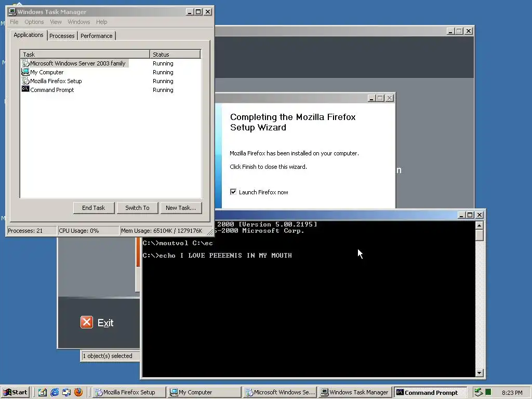The width and height of the screenshot is (532, 399).
Task: Click the 8:23 PM clock
Action: click(x=512, y=393)
